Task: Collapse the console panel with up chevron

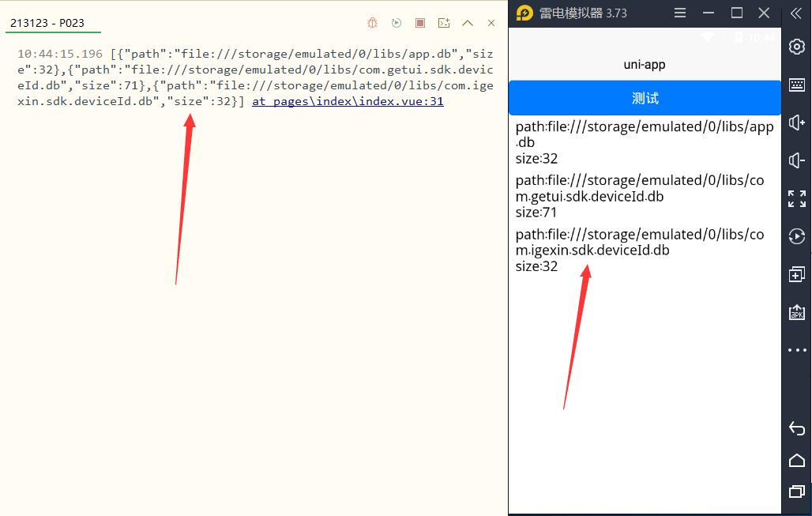Action: tap(468, 23)
